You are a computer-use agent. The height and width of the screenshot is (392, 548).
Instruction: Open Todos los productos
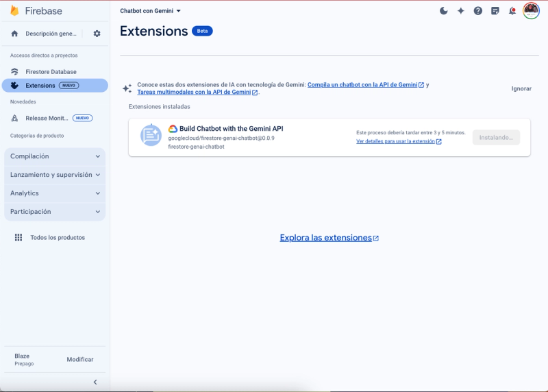pos(58,237)
